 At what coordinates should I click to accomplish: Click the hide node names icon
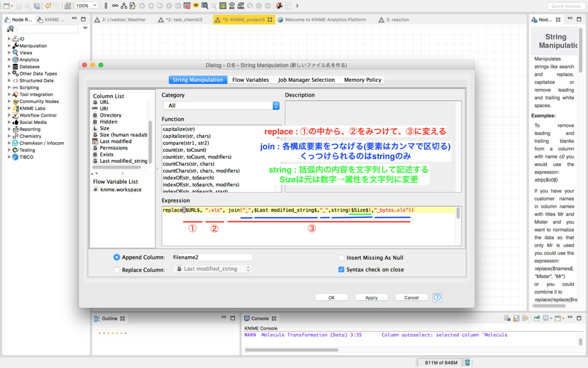tap(241, 6)
